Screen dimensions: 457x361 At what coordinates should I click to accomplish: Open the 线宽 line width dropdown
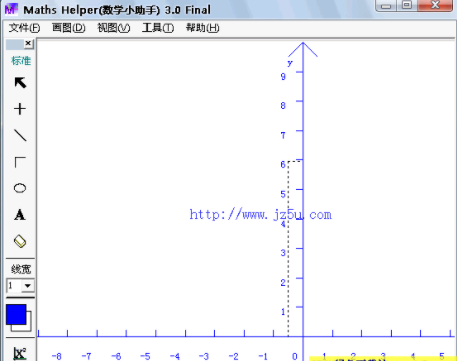click(x=28, y=286)
